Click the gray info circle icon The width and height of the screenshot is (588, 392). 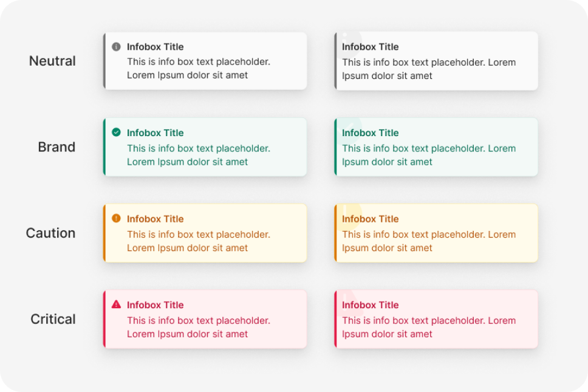[116, 47]
